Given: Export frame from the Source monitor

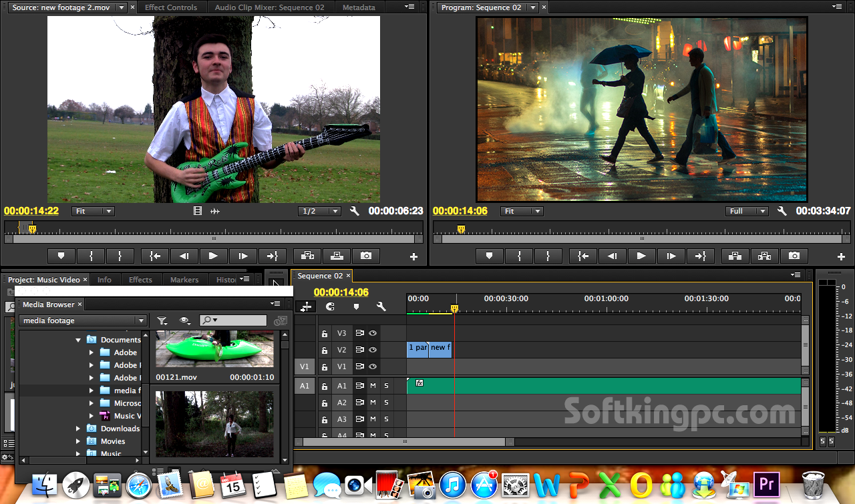Looking at the screenshot, I should tap(365, 256).
